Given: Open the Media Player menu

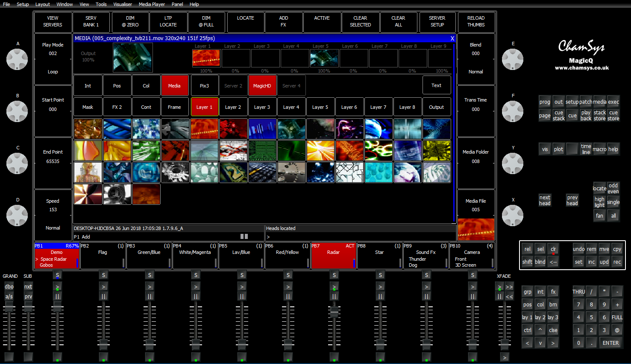Looking at the screenshot, I should coord(152,4).
